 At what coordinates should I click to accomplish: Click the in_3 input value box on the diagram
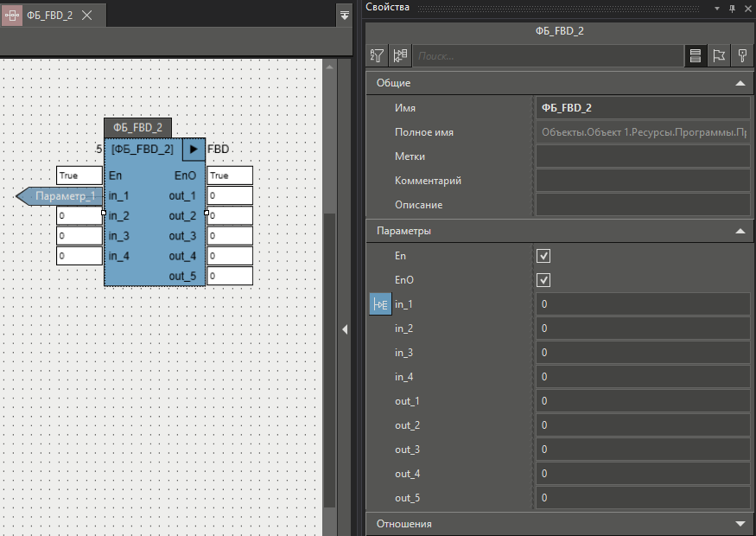79,236
